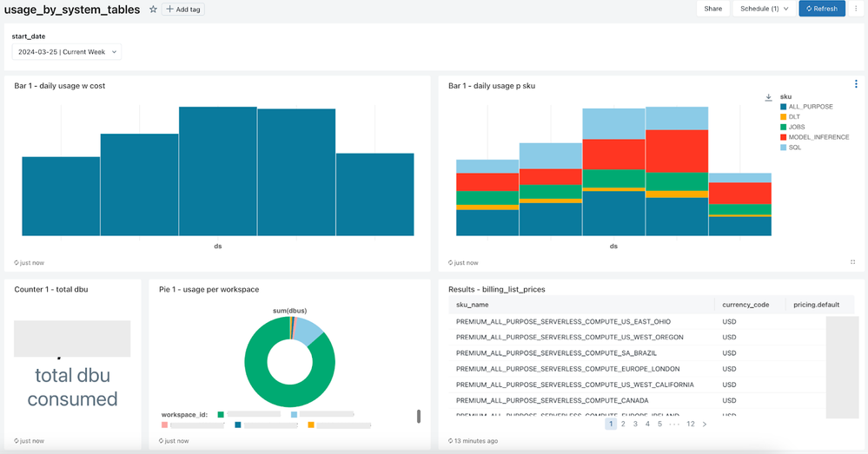Go to next page of billing_list_prices

[x=704, y=424]
